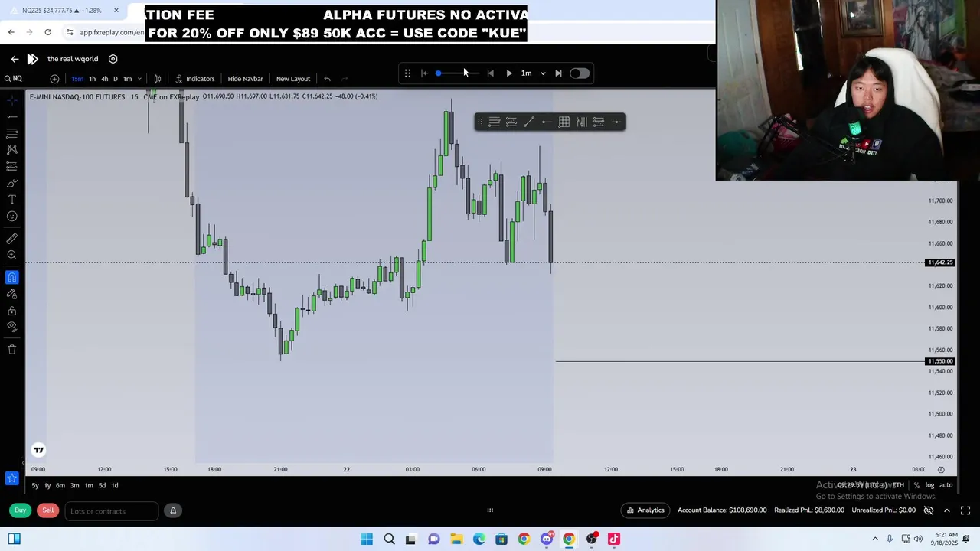Click the green Buy button

tap(21, 510)
